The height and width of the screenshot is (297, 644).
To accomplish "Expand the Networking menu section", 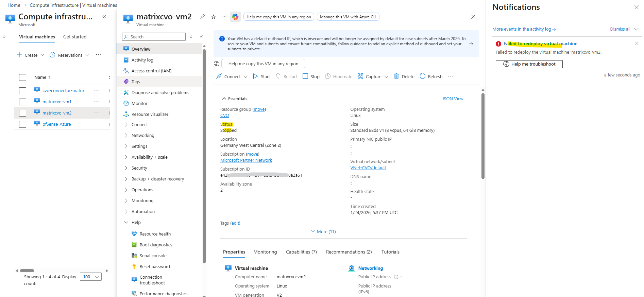I will tap(143, 136).
